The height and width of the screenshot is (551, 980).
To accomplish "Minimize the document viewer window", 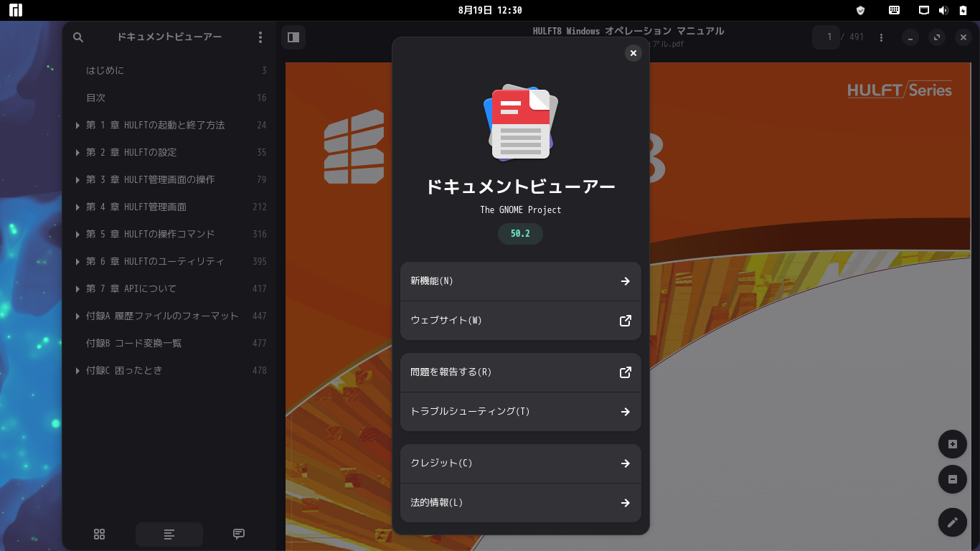I will pos(910,38).
